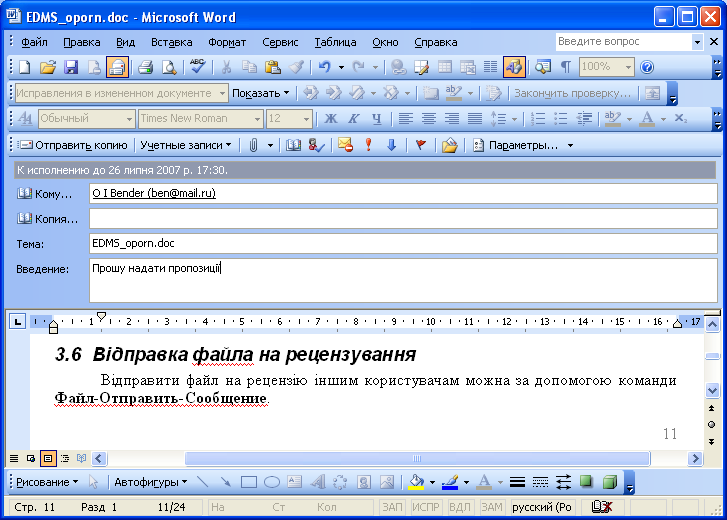
Task: Toggle the E-mail envelope toolbar button
Action: pos(117,67)
